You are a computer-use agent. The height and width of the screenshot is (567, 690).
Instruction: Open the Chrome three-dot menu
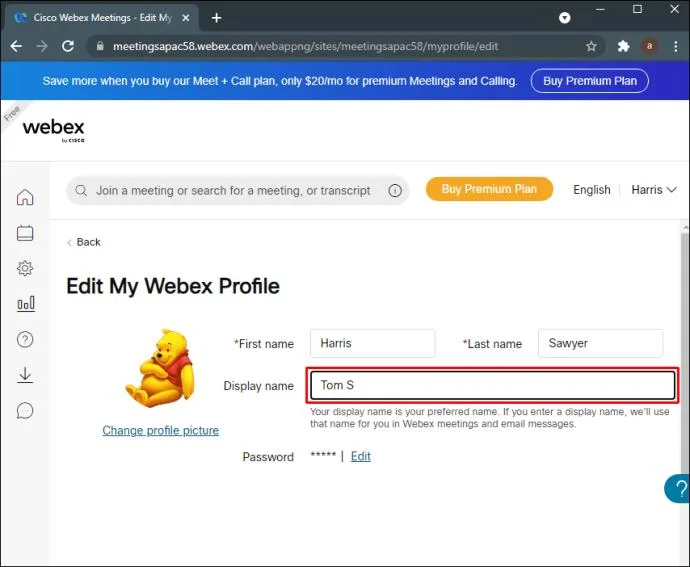pos(675,46)
